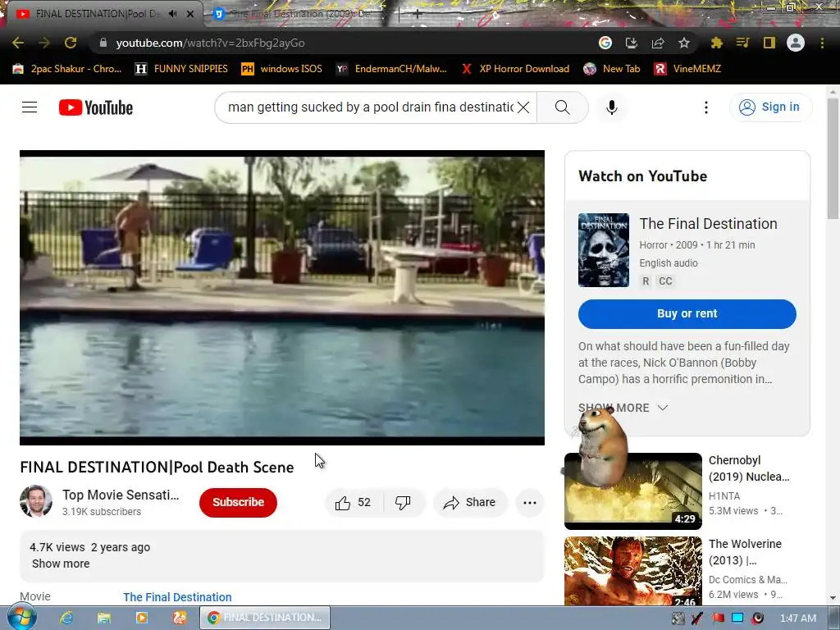Click Chernobyl (2019) Nuclea... video title

(x=749, y=468)
